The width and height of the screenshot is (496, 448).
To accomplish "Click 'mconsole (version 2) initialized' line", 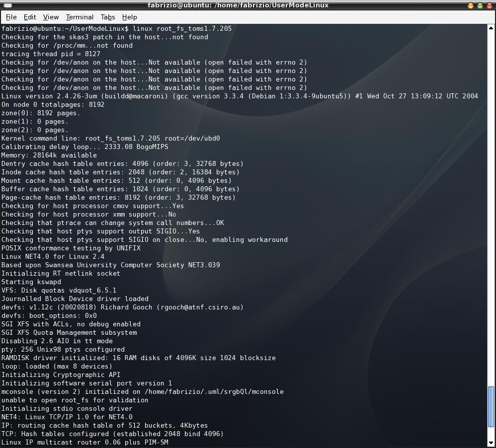I will click(142, 392).
